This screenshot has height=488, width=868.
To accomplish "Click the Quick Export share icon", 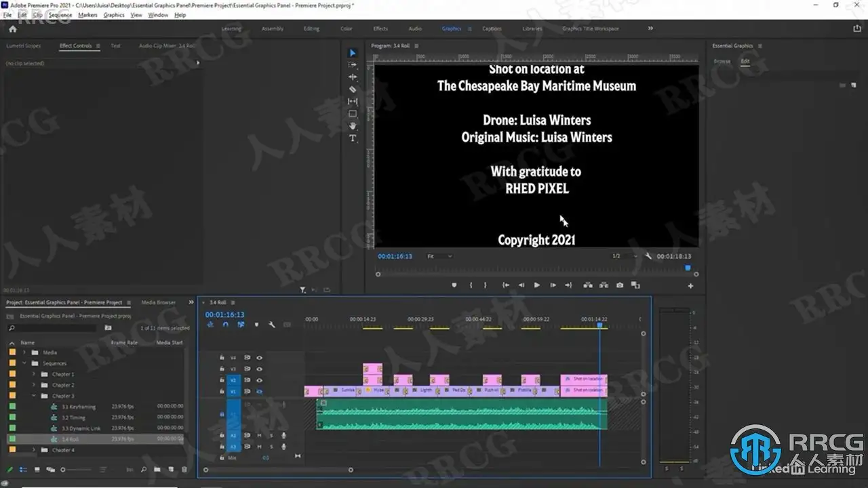I will (x=857, y=28).
